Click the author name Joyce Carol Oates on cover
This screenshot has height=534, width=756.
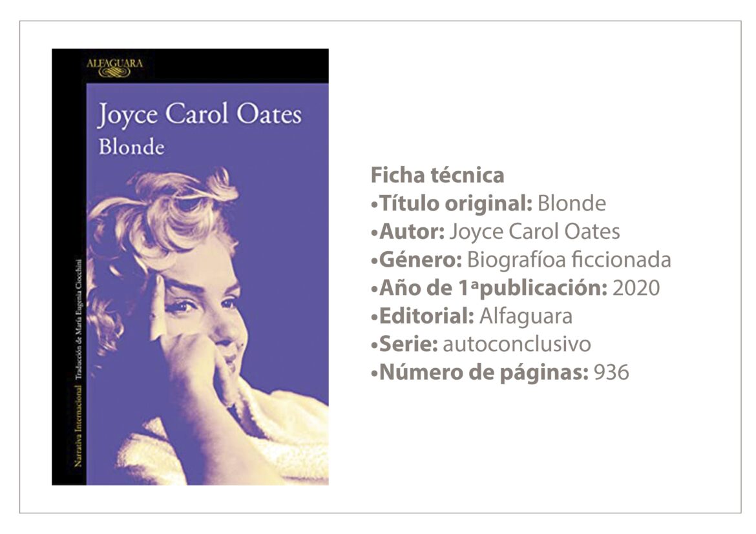pyautogui.click(x=200, y=115)
